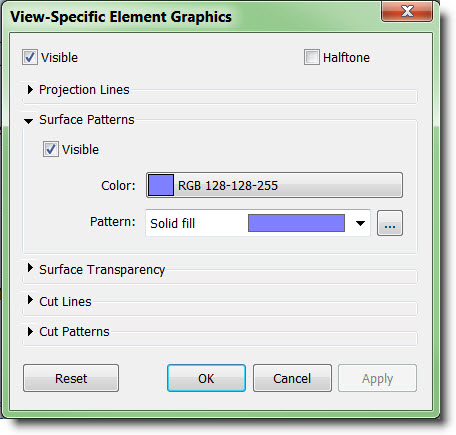Confirm with the OK button
This screenshot has width=456, height=435.
[206, 378]
